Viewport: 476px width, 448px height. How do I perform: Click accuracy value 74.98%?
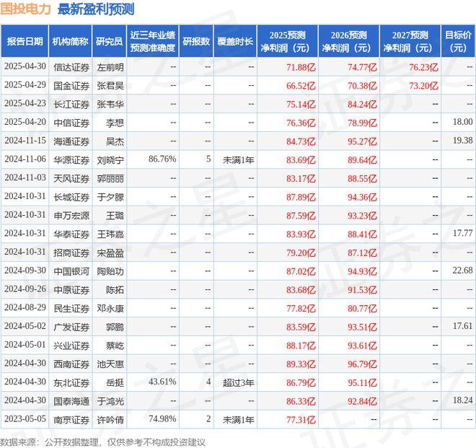162,418
